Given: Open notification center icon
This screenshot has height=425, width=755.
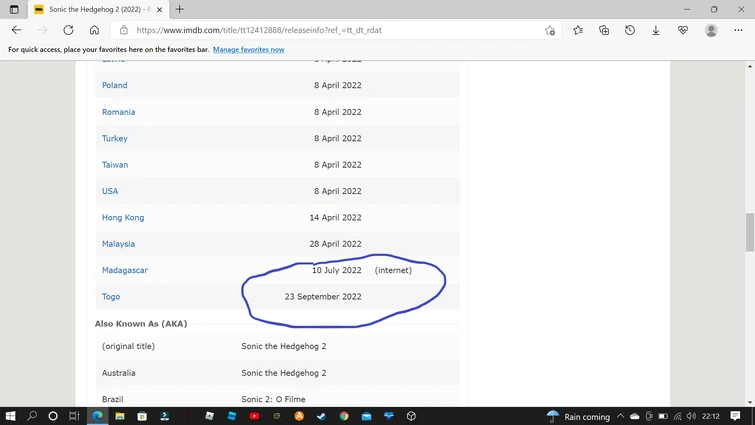Looking at the screenshot, I should 735,416.
